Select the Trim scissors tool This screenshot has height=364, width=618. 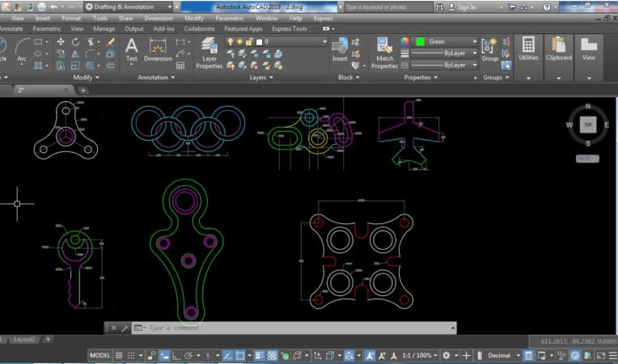[x=91, y=42]
